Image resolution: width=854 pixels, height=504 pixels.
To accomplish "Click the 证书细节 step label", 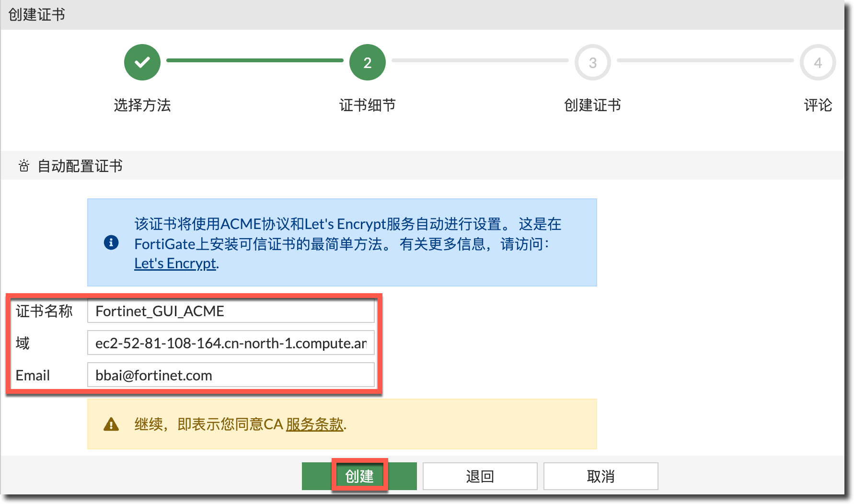I will [367, 105].
